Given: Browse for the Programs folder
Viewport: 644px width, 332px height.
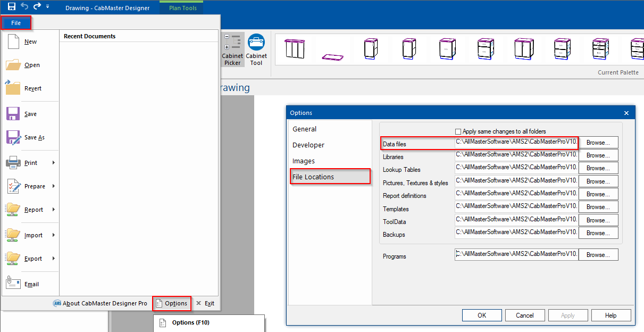Looking at the screenshot, I should point(598,255).
